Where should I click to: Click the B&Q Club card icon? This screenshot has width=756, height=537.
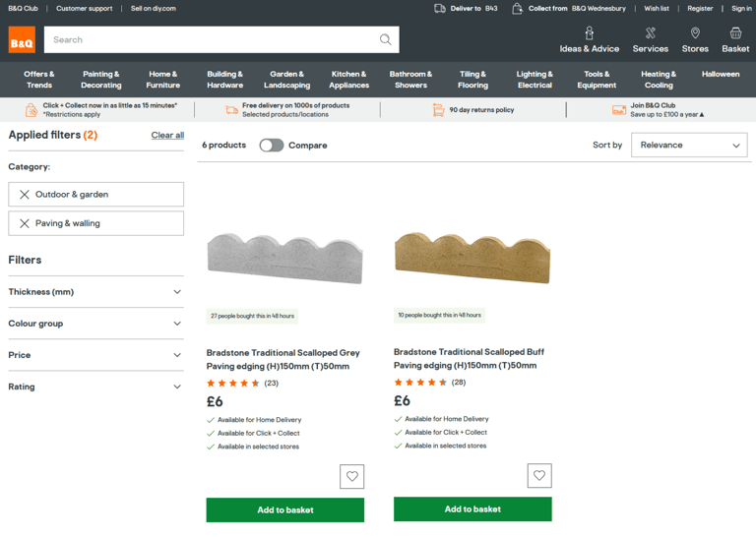tap(619, 110)
